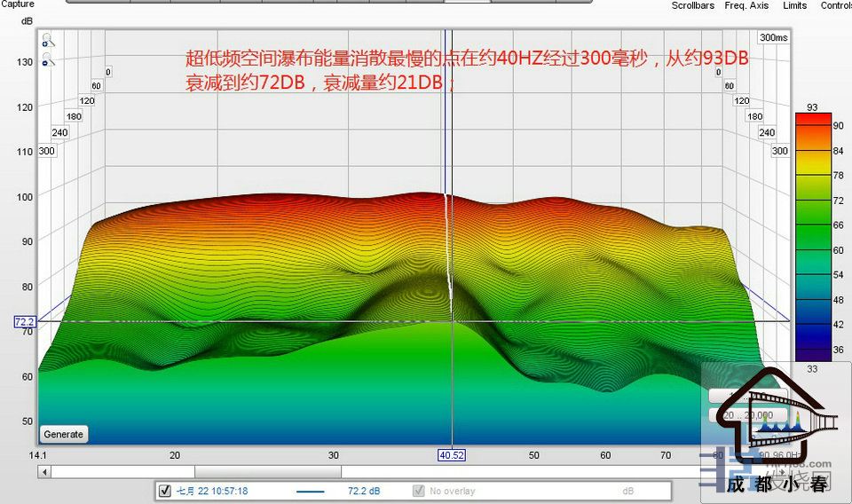Open the Freq. Axis toolbar option
Screen dimensions: 852x504
point(746,5)
